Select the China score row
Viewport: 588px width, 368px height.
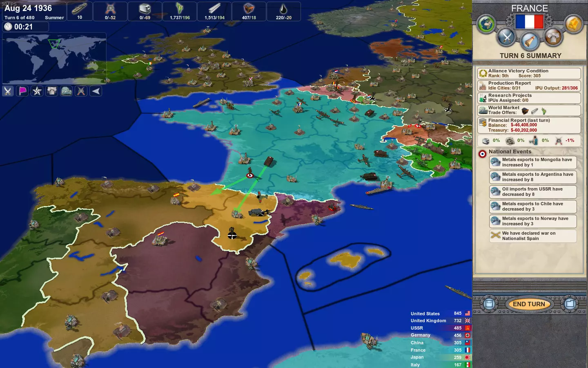click(x=440, y=343)
